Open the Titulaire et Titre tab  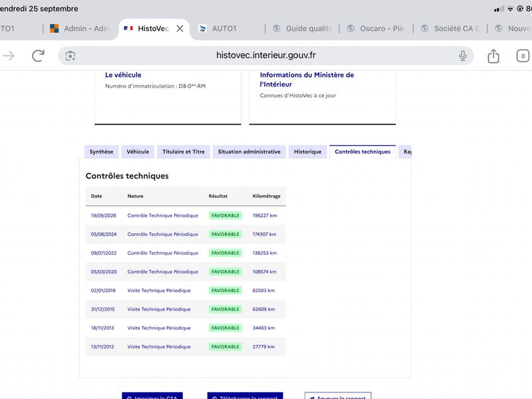(184, 152)
